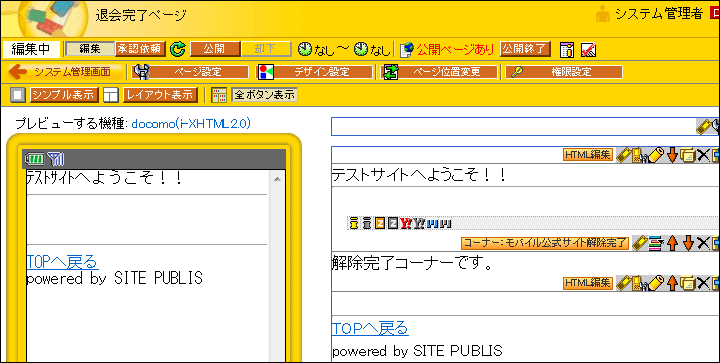Click the first clock icon before なし～
Screen dimensions: 720x363
click(305, 49)
